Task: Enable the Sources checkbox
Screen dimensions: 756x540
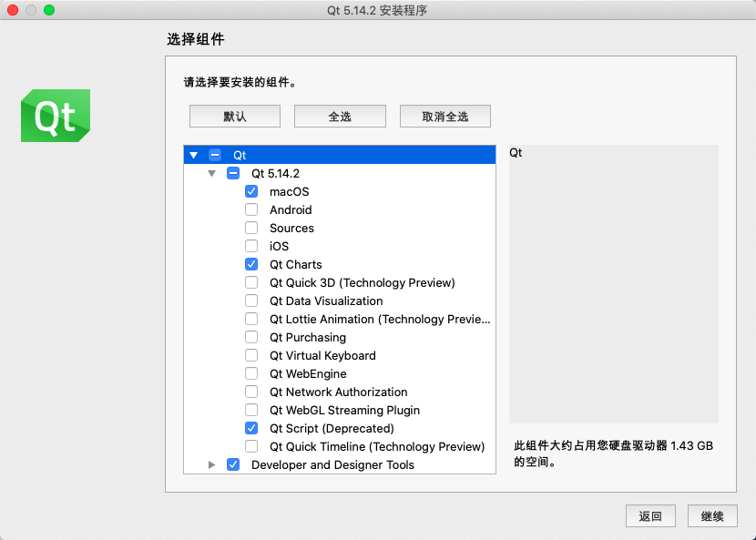Action: [251, 229]
